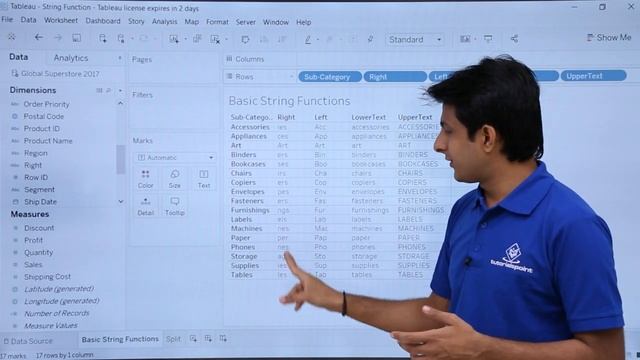The width and height of the screenshot is (640, 360).
Task: Open the Window menu
Action: pos(276,22)
